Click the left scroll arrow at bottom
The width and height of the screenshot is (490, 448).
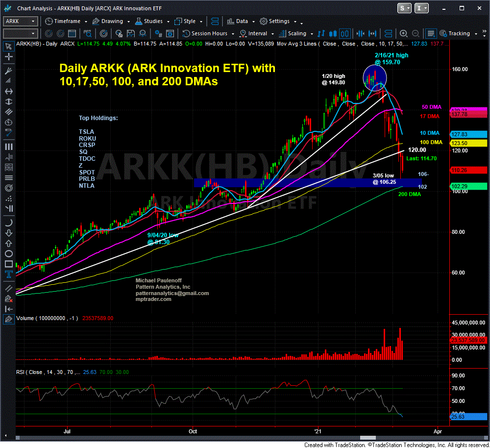tap(5, 436)
